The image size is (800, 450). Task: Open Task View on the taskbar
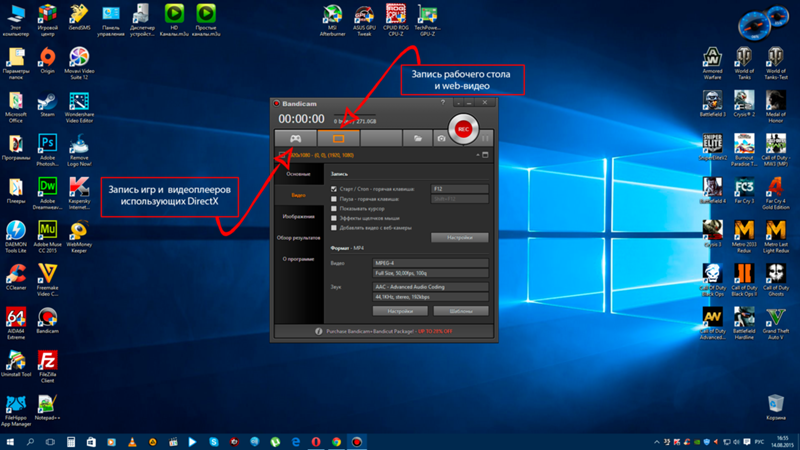click(x=50, y=442)
